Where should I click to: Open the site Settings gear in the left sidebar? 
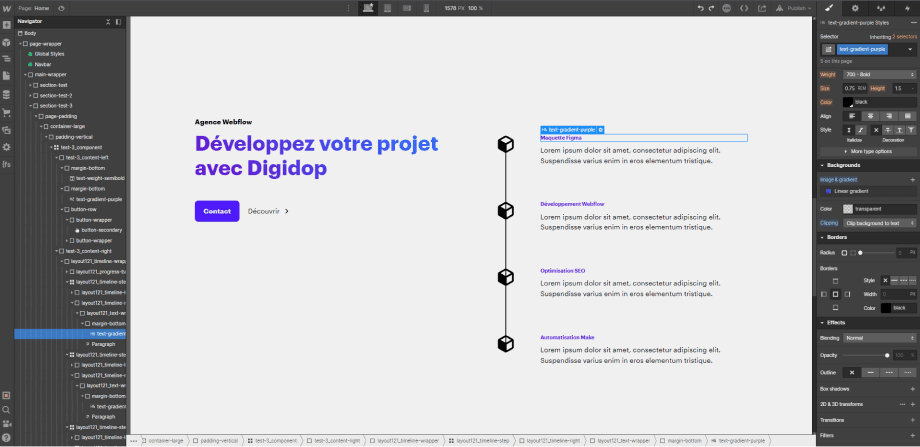pyautogui.click(x=6, y=147)
